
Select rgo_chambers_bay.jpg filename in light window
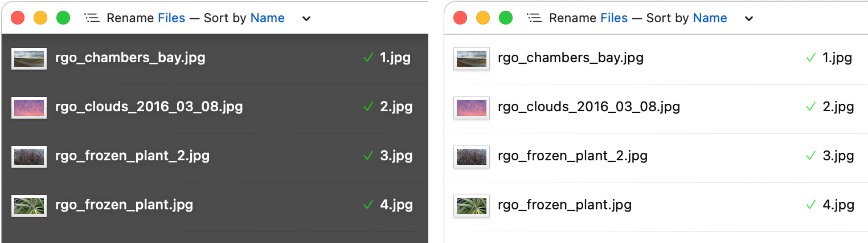pos(571,58)
